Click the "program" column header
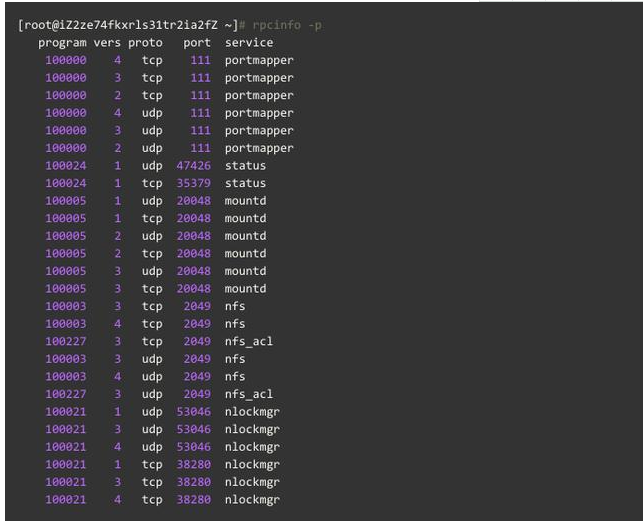This screenshot has height=521, width=643. (x=62, y=43)
